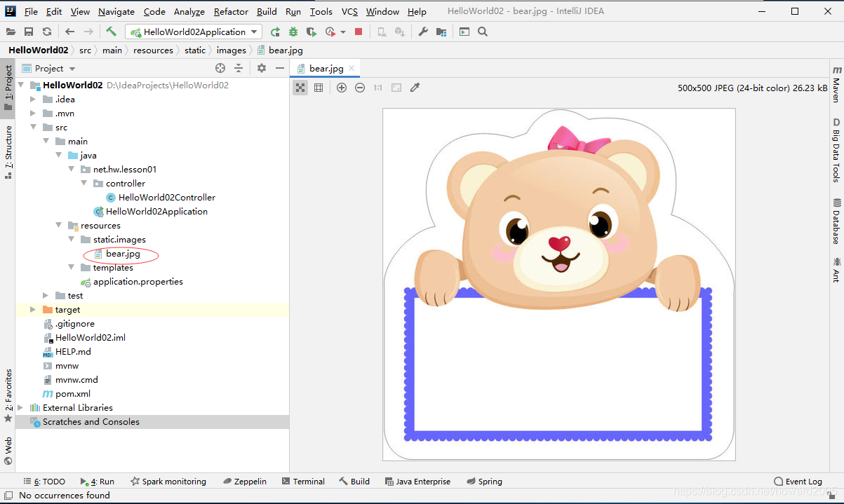Viewport: 844px width, 504px height.
Task: Open Zeppelin tool window
Action: pyautogui.click(x=244, y=482)
